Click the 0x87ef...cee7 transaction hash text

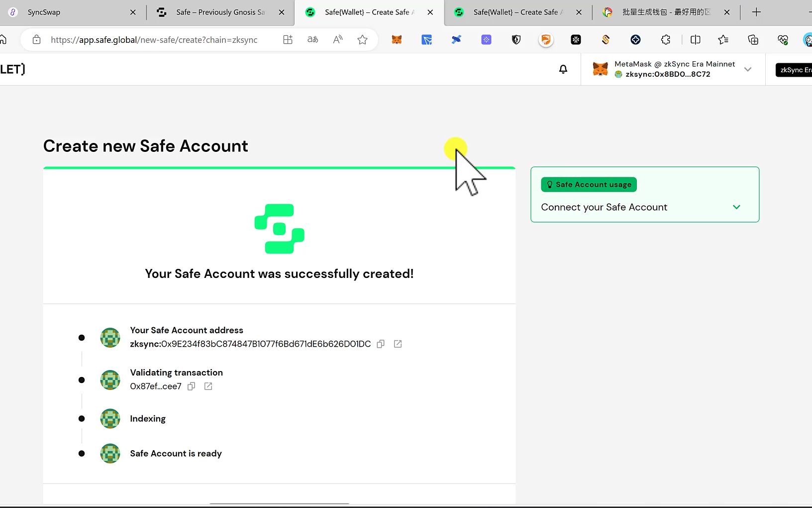click(x=156, y=386)
